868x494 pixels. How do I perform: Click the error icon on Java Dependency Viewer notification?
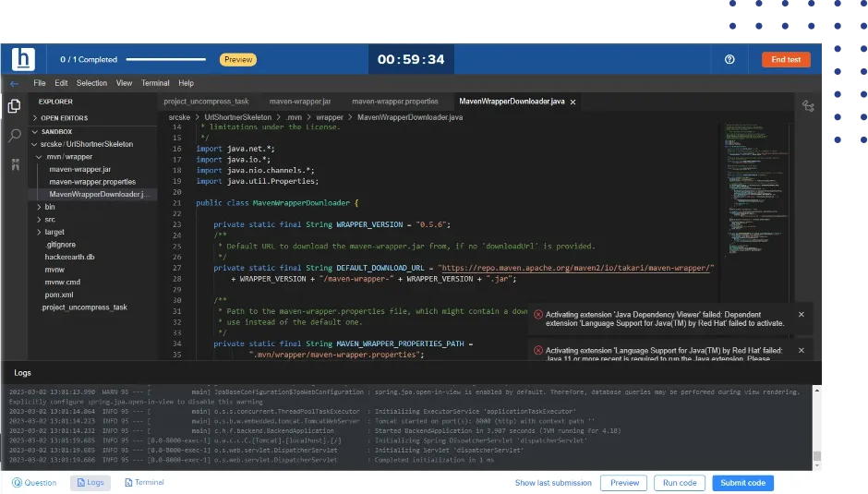point(538,315)
